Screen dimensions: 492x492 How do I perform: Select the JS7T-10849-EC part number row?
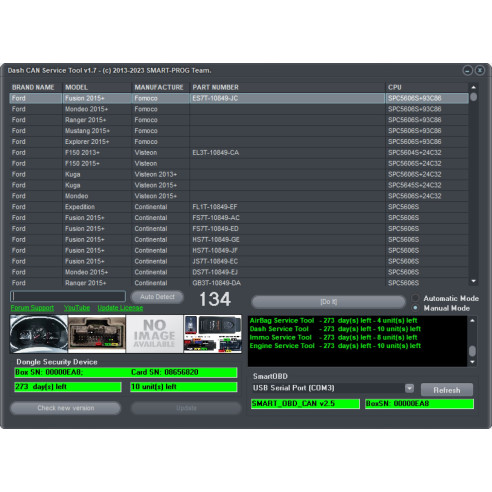click(239, 261)
